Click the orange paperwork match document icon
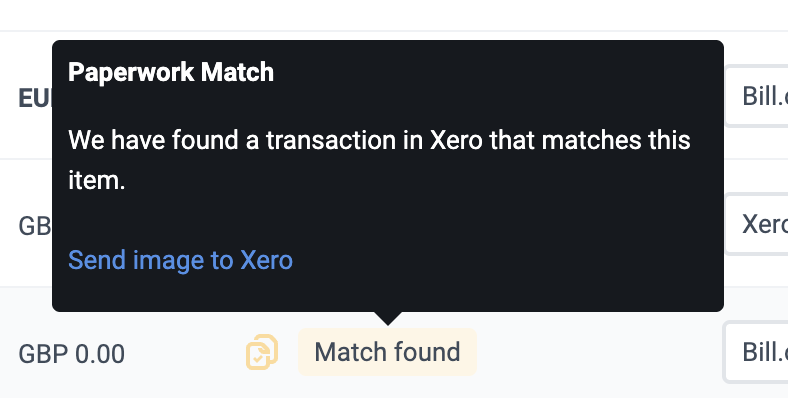The width and height of the screenshot is (788, 398). pyautogui.click(x=262, y=352)
